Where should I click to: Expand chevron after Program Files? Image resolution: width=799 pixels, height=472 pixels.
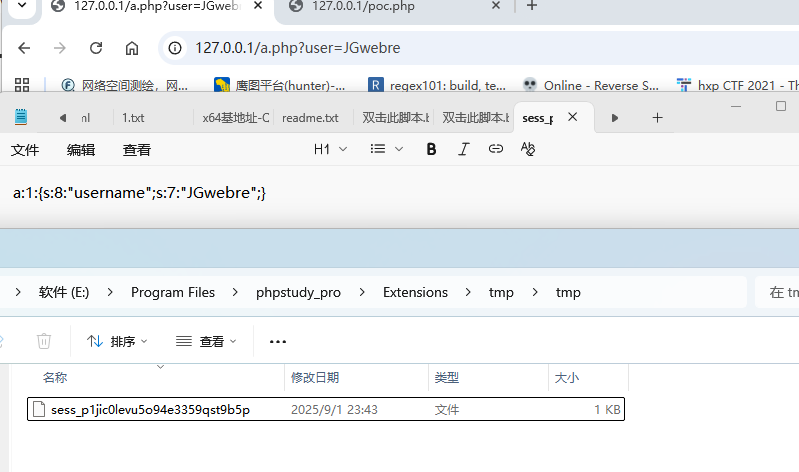pyautogui.click(x=235, y=292)
